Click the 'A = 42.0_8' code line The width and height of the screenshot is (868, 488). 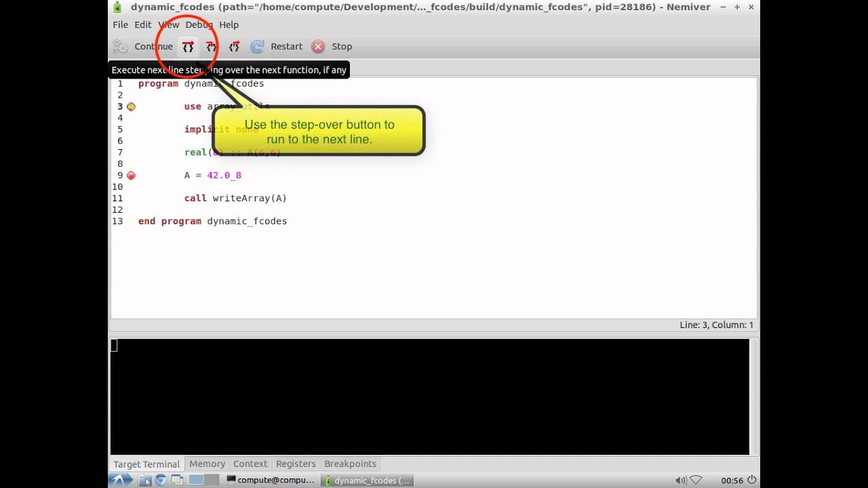[212, 176]
